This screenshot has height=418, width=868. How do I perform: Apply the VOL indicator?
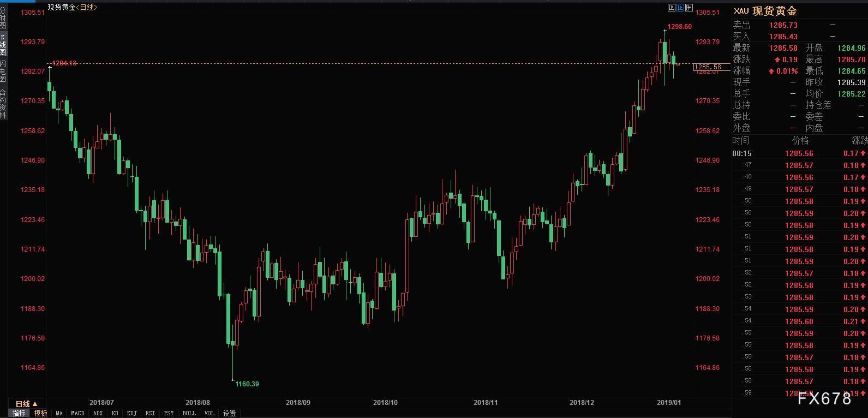point(209,413)
